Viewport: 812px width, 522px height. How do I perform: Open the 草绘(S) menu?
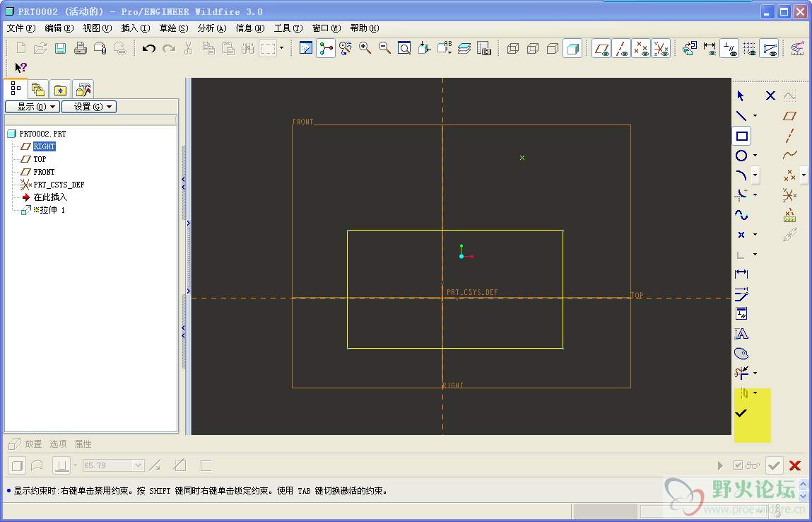coord(173,28)
